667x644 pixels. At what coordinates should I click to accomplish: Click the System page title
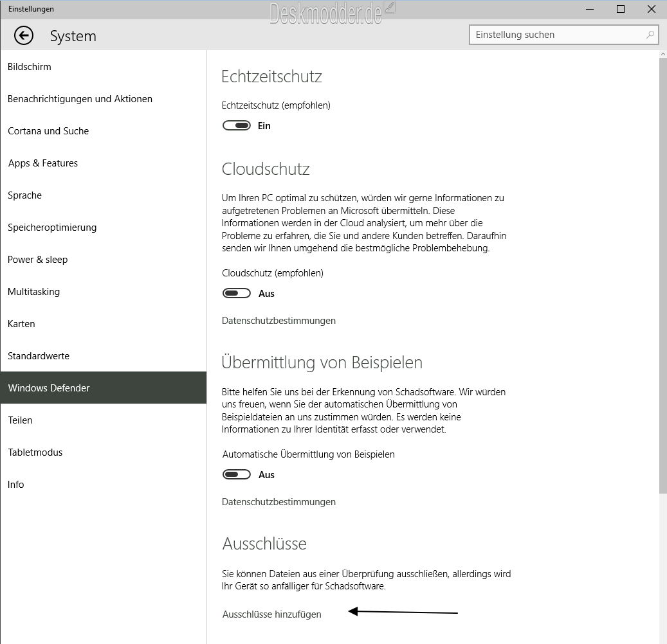click(x=73, y=36)
